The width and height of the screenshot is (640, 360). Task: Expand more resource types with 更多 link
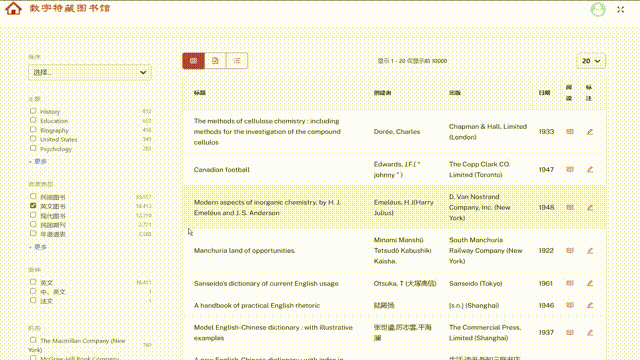(38, 247)
